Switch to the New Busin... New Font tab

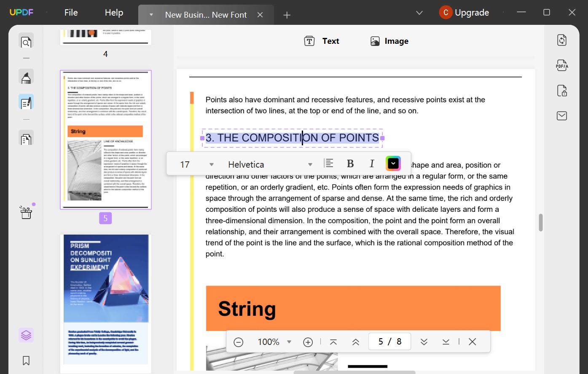(x=206, y=14)
